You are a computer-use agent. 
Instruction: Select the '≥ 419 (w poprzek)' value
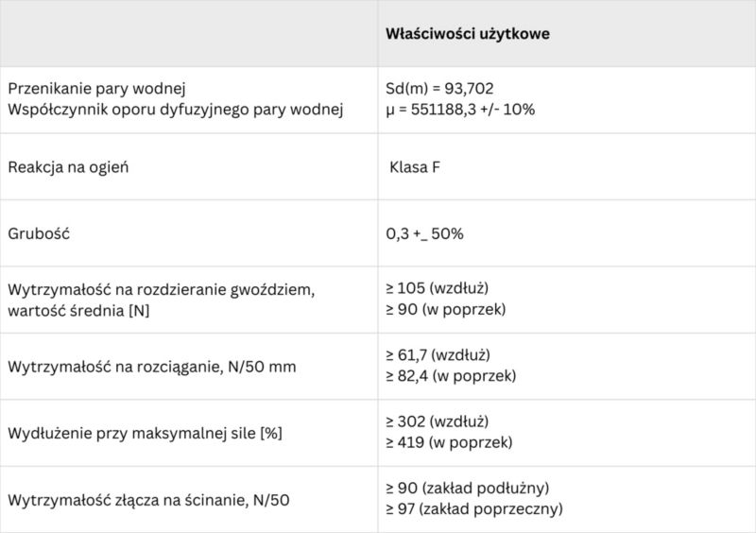tap(449, 442)
